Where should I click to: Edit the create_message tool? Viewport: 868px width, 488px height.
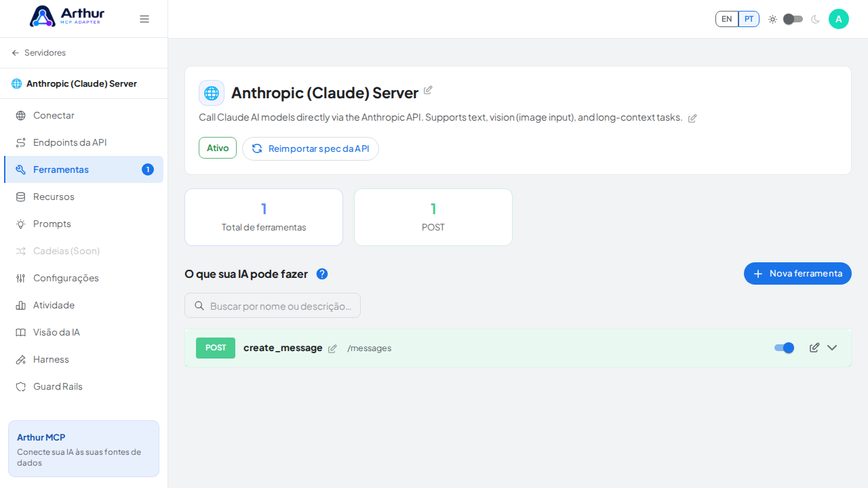click(814, 348)
